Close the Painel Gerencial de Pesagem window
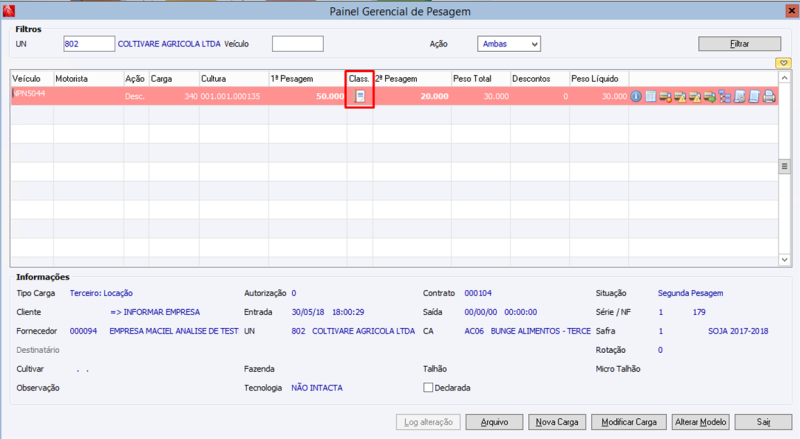 pyautogui.click(x=791, y=11)
